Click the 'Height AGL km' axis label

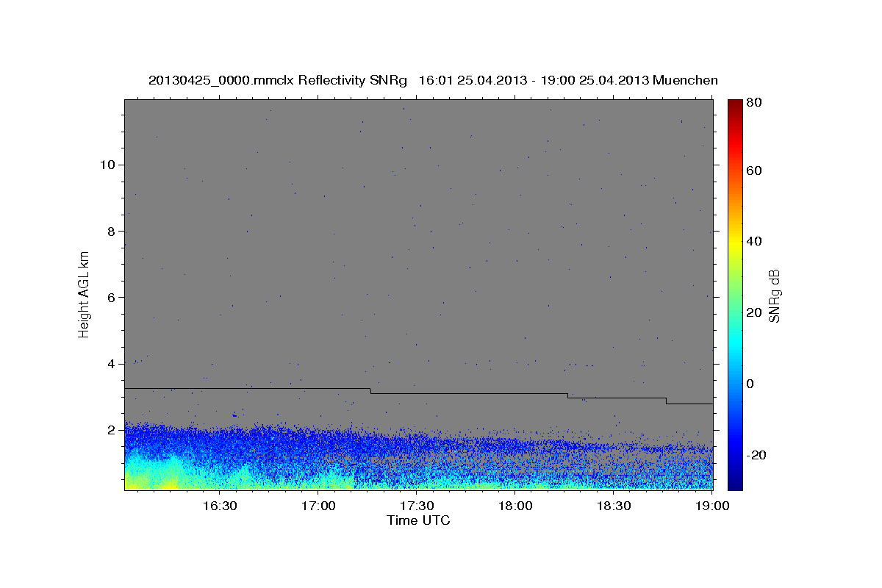click(85, 295)
